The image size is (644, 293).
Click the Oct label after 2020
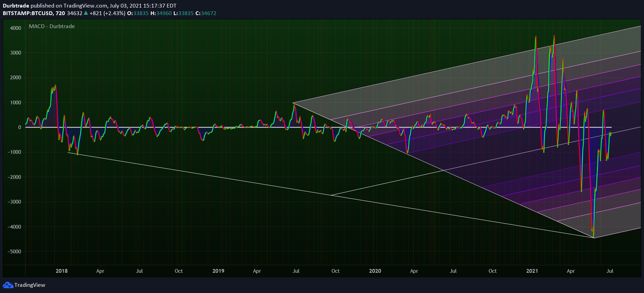click(x=493, y=271)
